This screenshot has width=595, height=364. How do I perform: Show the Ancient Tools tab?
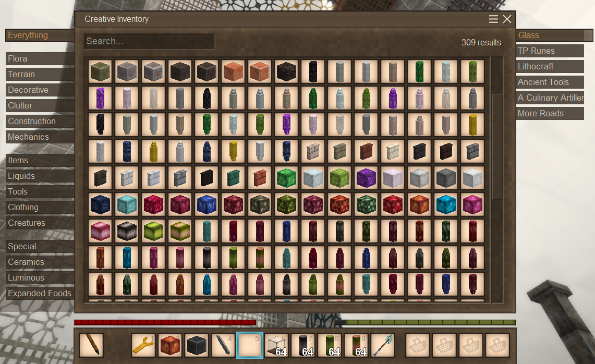550,82
